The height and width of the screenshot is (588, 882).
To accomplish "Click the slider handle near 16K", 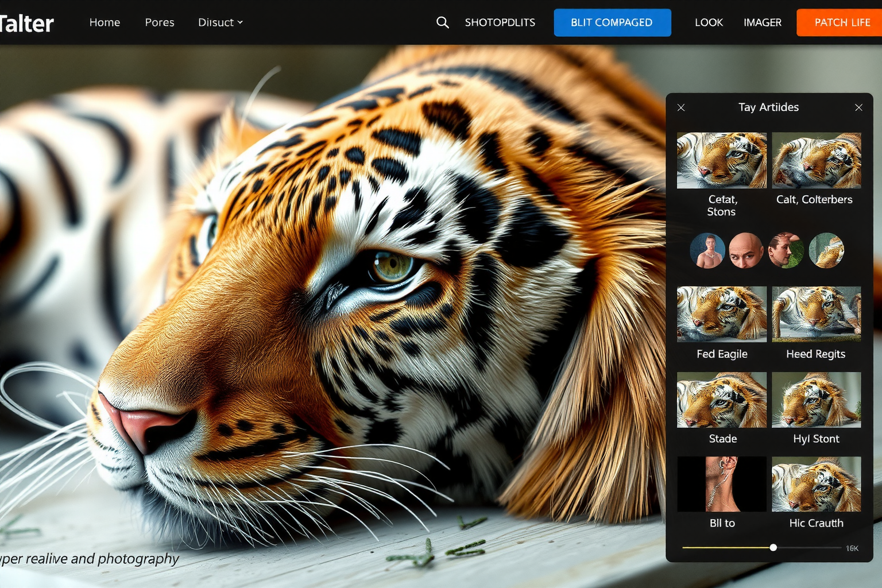I will 773,547.
